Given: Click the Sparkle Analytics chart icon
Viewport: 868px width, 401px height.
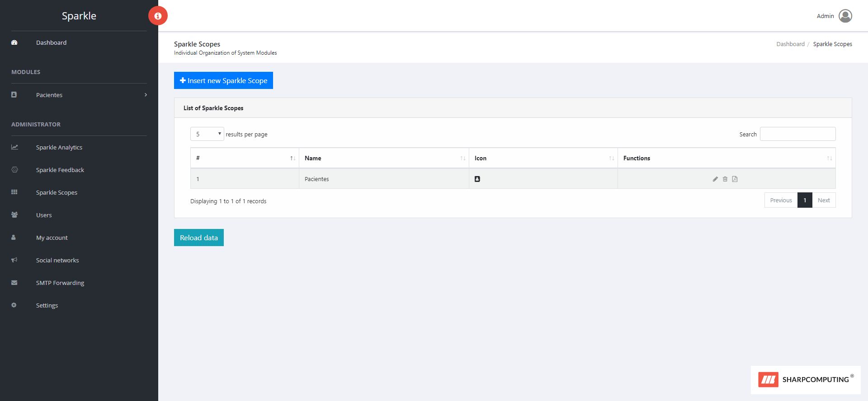Looking at the screenshot, I should click(14, 147).
